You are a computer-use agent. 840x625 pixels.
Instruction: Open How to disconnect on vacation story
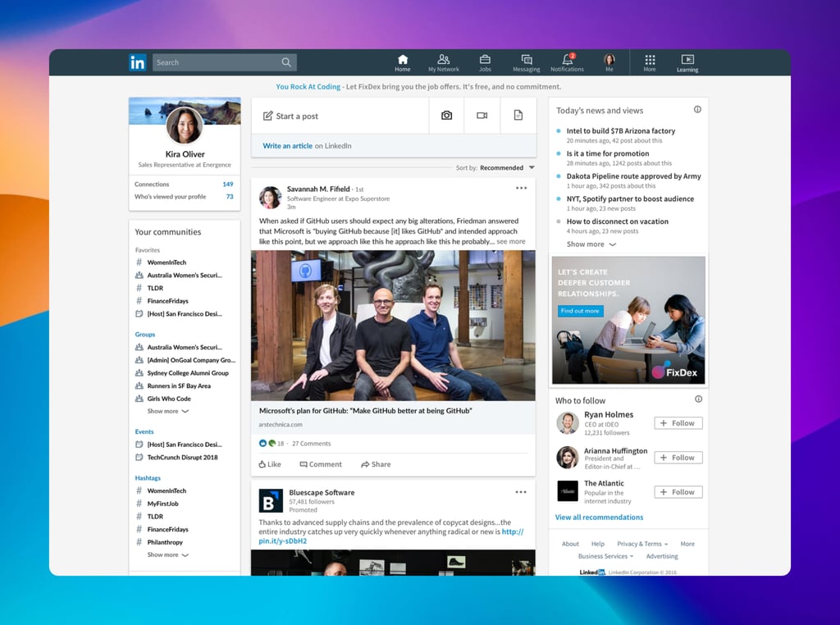pyautogui.click(x=618, y=221)
